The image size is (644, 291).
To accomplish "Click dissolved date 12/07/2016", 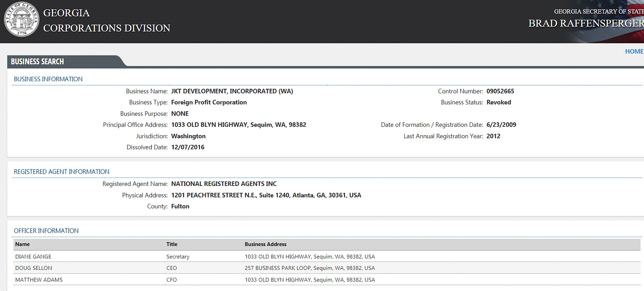I will click(x=188, y=147).
